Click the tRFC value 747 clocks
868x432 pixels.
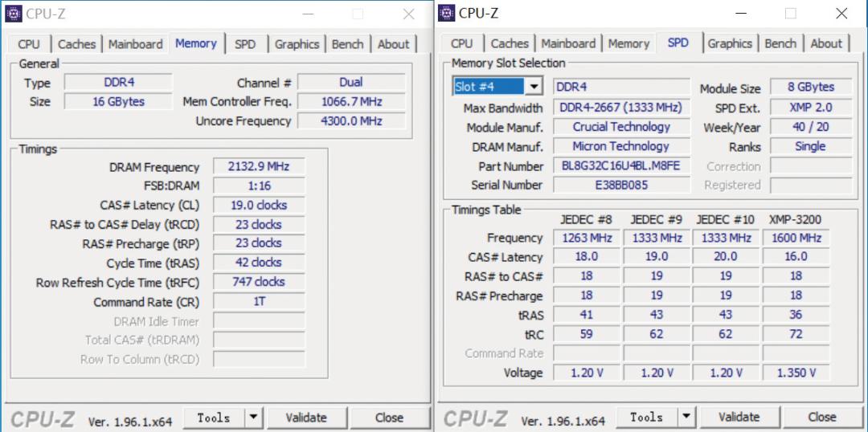pyautogui.click(x=259, y=282)
